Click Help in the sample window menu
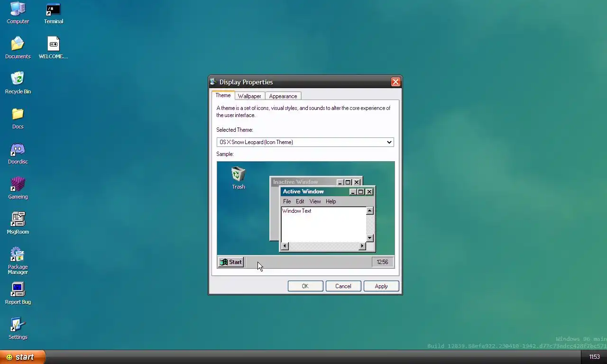This screenshot has height=364, width=607. coord(331,201)
